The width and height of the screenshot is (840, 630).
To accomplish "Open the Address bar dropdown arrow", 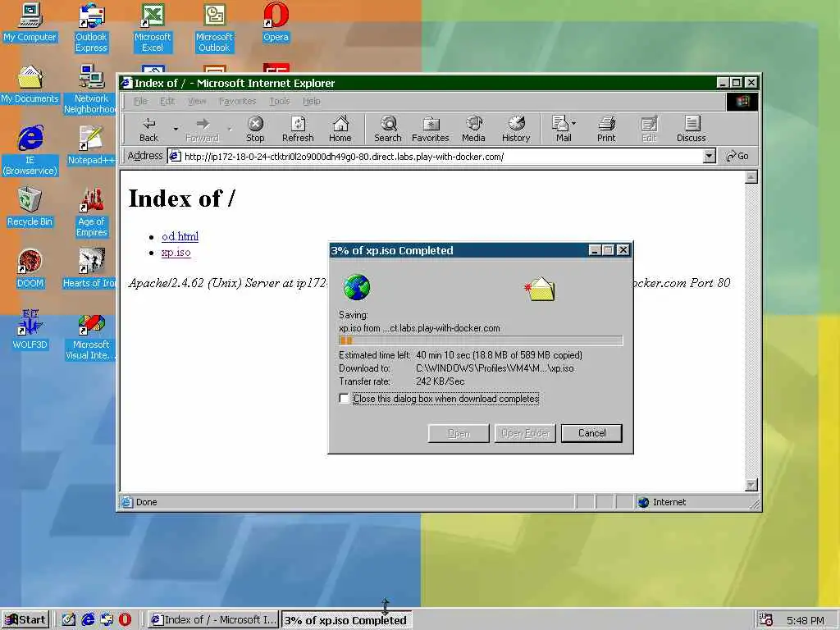I will click(710, 157).
